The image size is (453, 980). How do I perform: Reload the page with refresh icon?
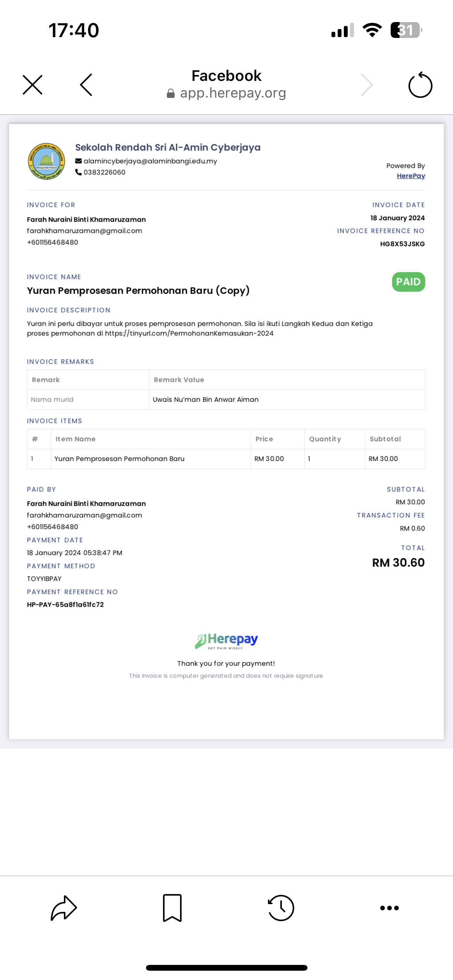[x=420, y=85]
